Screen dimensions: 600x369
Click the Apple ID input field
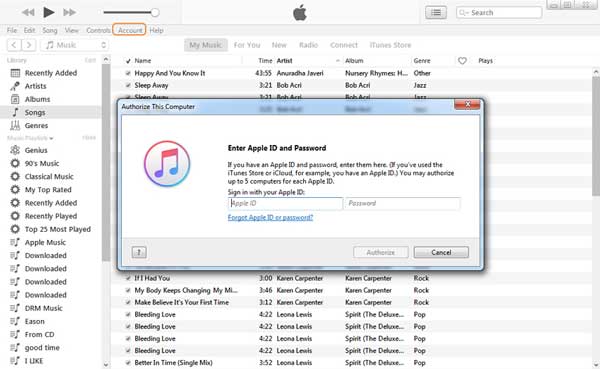click(x=285, y=203)
